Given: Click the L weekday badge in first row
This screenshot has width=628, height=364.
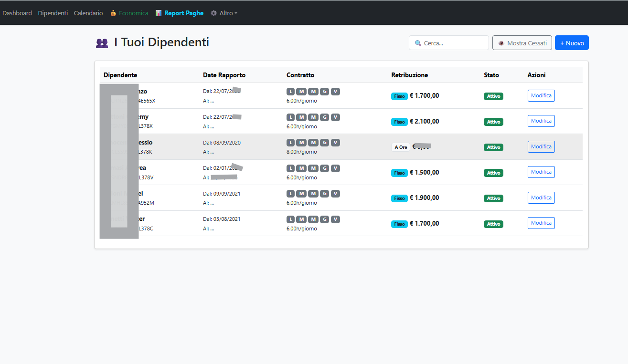Looking at the screenshot, I should [291, 92].
